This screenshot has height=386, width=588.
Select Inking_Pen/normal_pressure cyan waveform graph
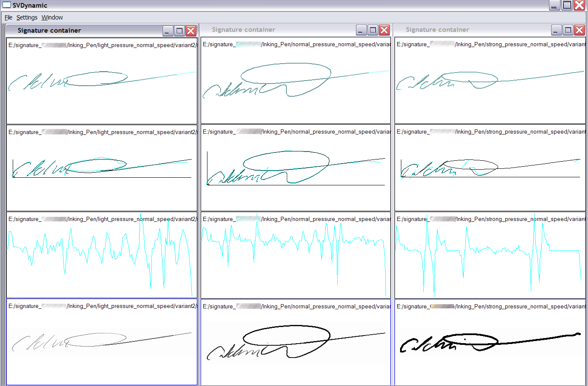click(x=296, y=255)
